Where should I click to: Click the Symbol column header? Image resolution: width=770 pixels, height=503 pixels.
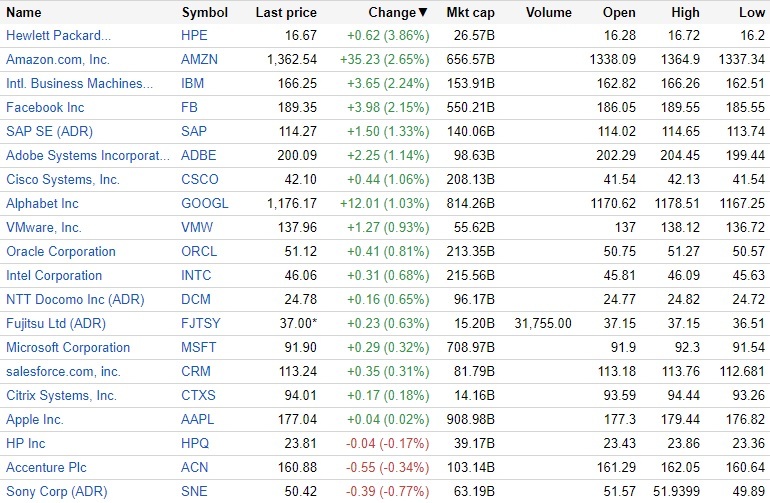pyautogui.click(x=204, y=13)
